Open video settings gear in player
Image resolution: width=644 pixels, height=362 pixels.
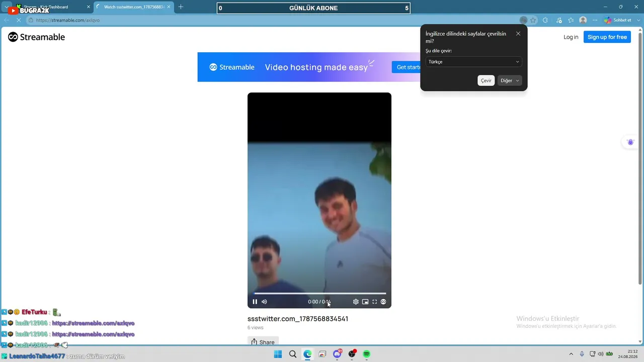(x=356, y=302)
